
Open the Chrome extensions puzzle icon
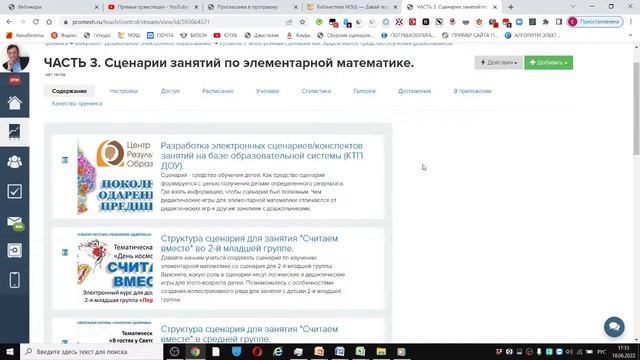(x=546, y=22)
